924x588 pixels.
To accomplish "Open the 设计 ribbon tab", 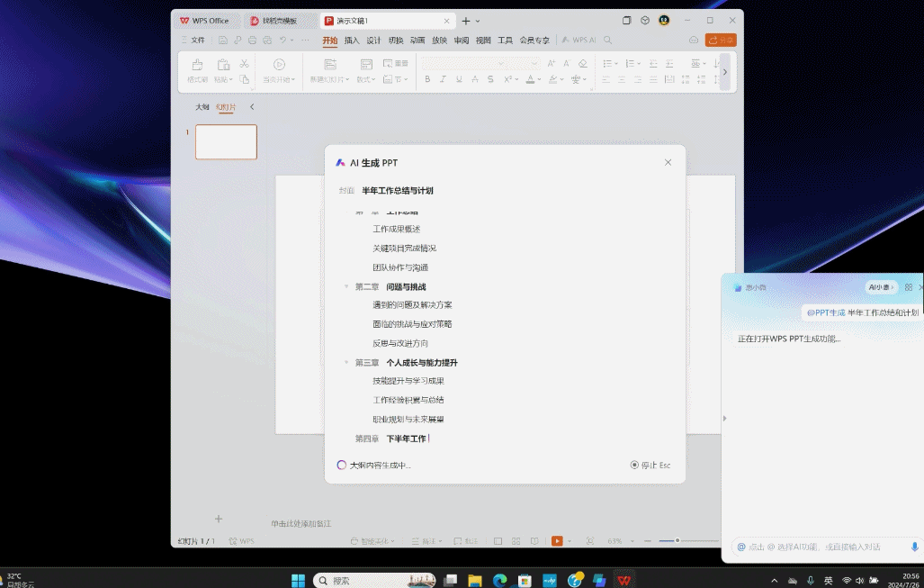I will 372,41.
